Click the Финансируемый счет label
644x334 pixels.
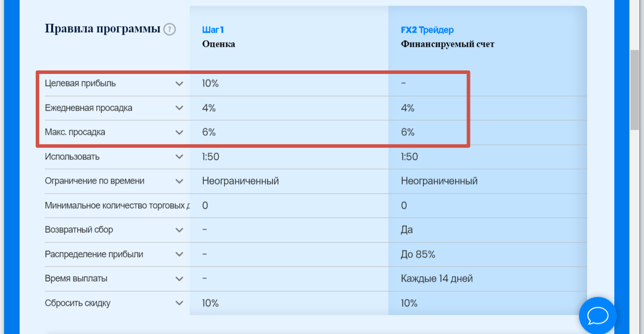(447, 44)
